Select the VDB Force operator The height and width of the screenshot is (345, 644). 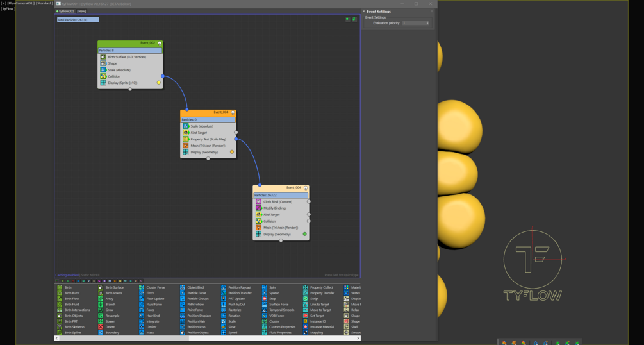pyautogui.click(x=273, y=316)
